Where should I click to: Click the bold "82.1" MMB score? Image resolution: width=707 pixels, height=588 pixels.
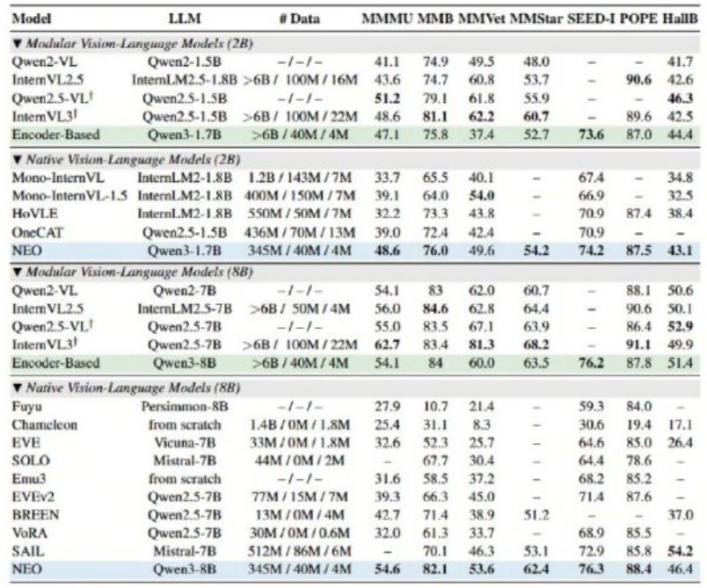[435, 569]
